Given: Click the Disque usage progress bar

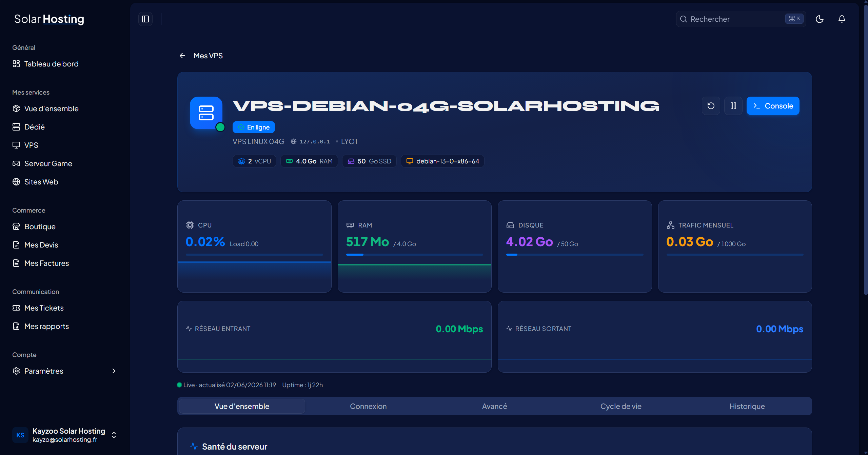Looking at the screenshot, I should point(575,254).
